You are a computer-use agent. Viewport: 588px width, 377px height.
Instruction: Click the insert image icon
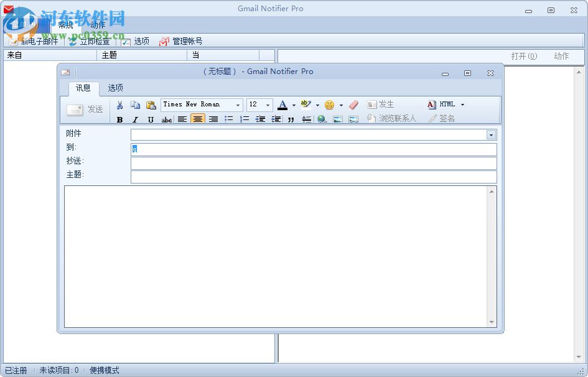337,119
